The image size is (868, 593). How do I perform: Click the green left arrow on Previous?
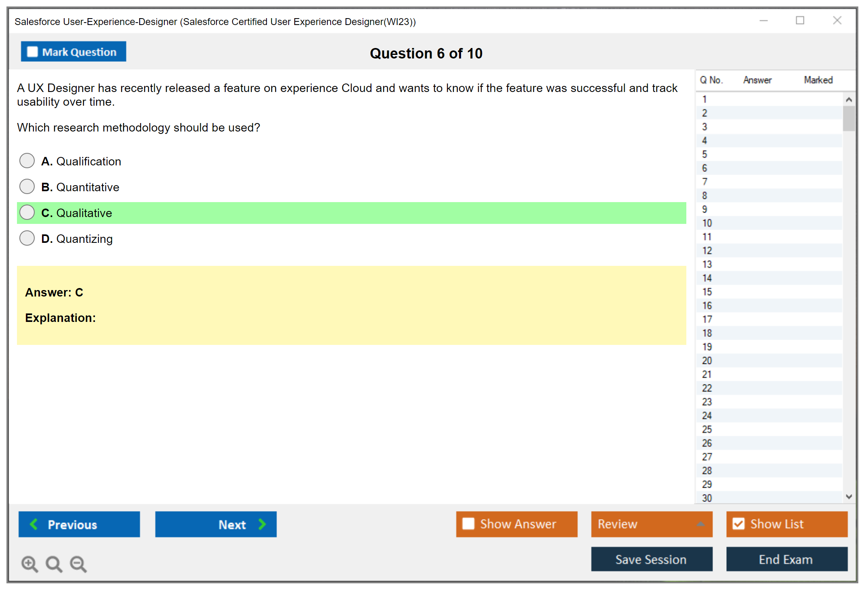[34, 524]
